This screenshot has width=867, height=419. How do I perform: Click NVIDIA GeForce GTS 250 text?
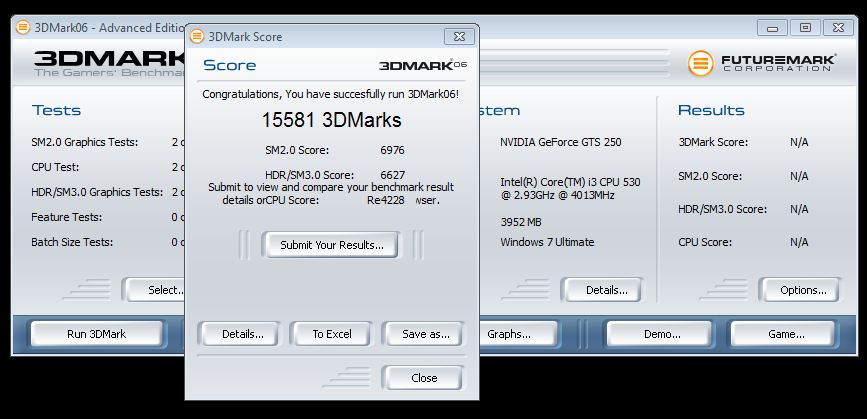pos(561,142)
